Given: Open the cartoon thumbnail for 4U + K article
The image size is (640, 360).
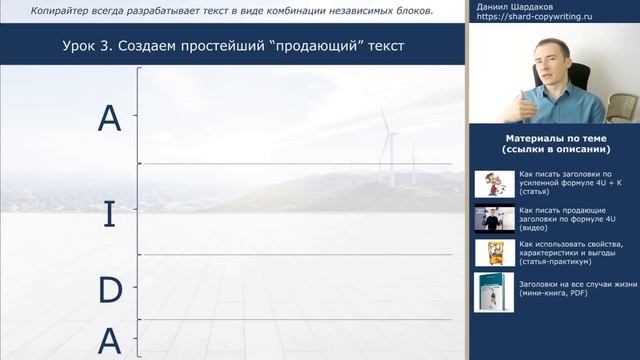Looking at the screenshot, I should (494, 184).
